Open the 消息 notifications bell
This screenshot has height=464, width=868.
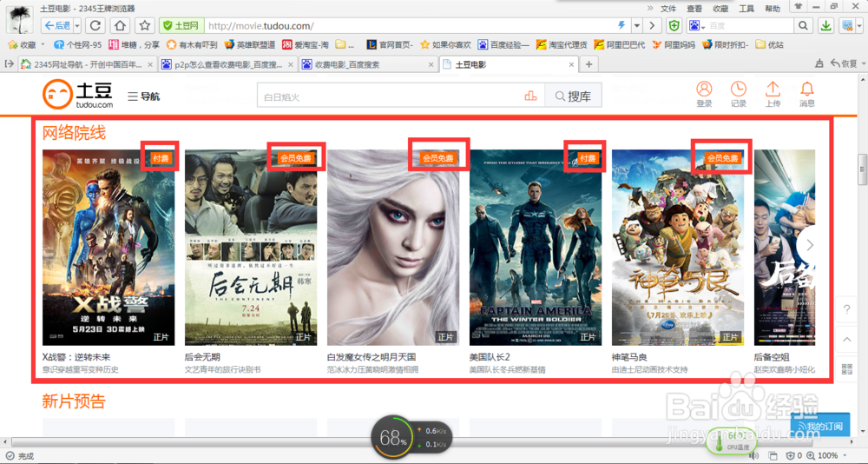(x=807, y=94)
